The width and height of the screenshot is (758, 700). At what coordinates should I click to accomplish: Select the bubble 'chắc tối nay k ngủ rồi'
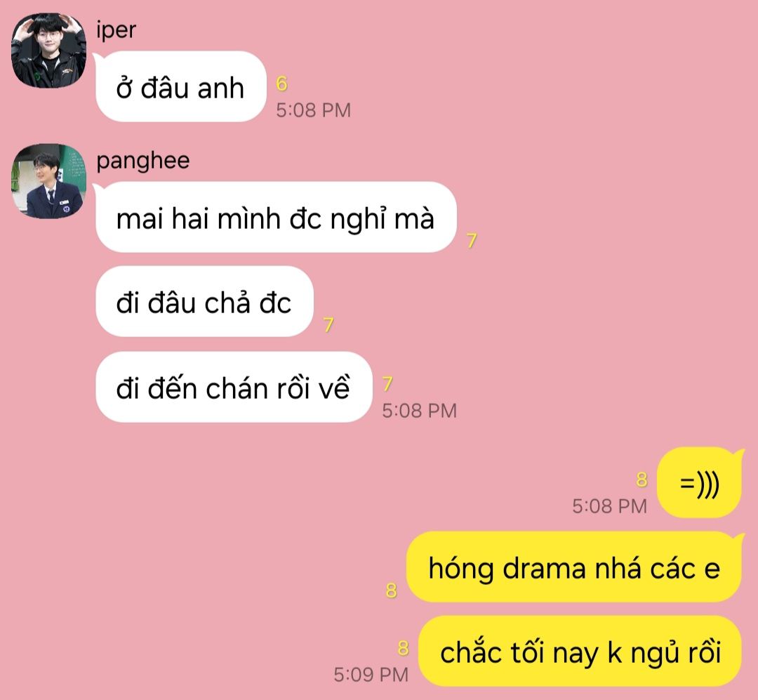[580, 651]
